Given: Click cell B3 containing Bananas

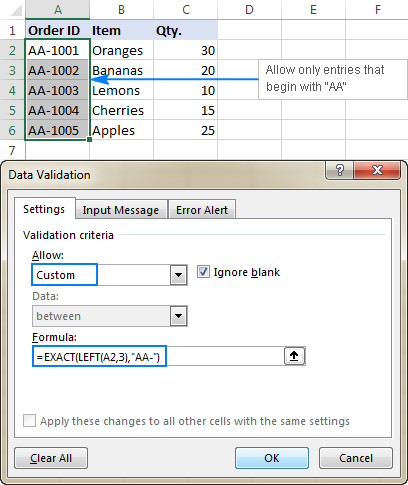Looking at the screenshot, I should click(121, 70).
